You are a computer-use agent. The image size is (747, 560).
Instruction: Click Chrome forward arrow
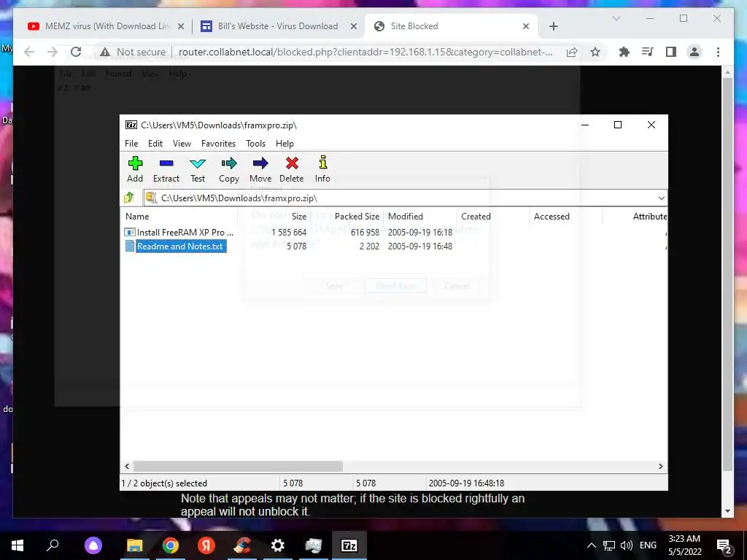pos(53,52)
